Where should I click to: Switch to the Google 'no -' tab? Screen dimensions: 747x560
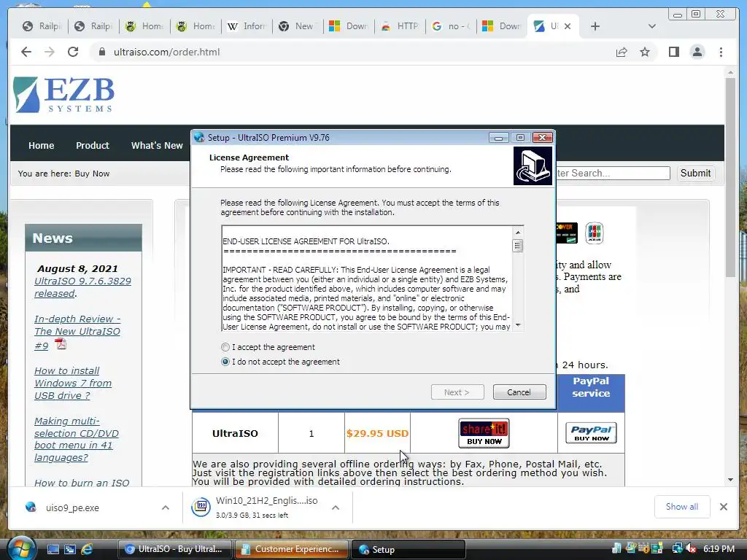451,26
